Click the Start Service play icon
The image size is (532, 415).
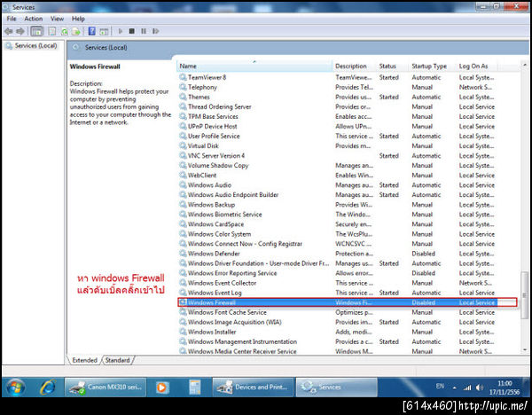click(120, 31)
